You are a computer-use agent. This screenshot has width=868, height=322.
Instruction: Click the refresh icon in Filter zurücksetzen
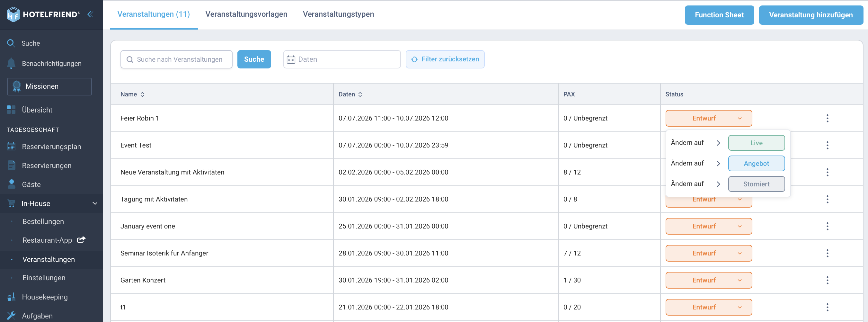tap(414, 59)
